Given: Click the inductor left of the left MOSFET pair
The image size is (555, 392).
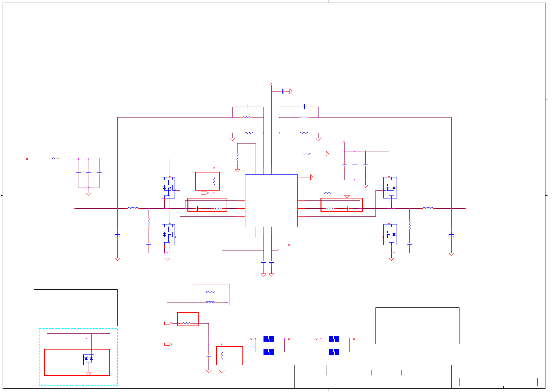Looking at the screenshot, I should pyautogui.click(x=133, y=208).
